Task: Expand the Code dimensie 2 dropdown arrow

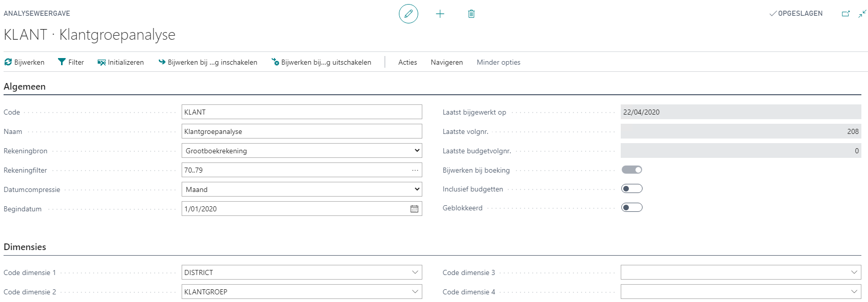Action: pyautogui.click(x=415, y=292)
